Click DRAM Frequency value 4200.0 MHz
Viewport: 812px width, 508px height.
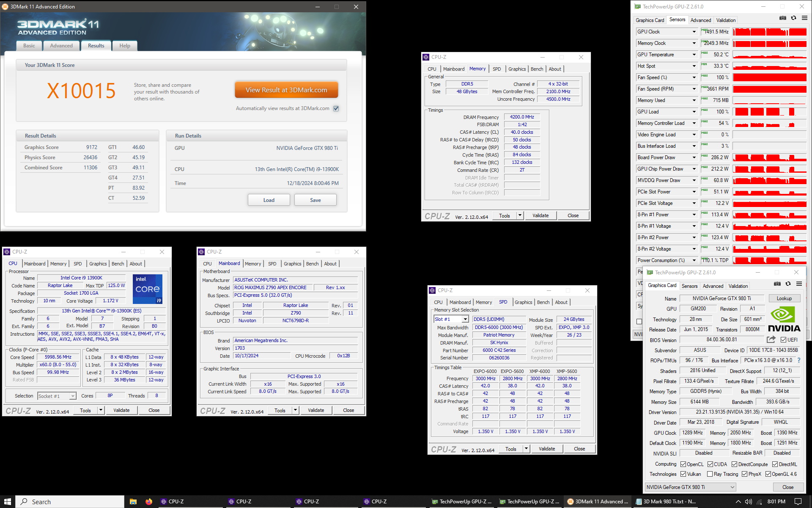click(x=522, y=117)
